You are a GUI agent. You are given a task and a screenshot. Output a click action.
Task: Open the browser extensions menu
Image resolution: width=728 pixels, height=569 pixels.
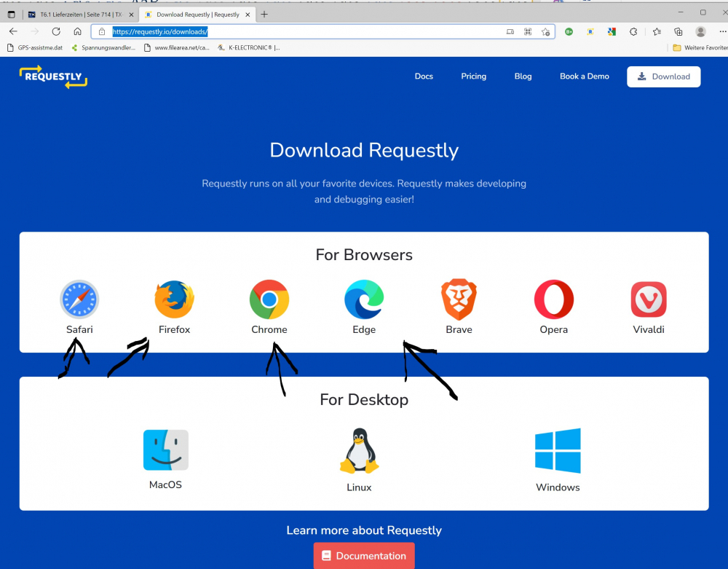click(x=633, y=31)
